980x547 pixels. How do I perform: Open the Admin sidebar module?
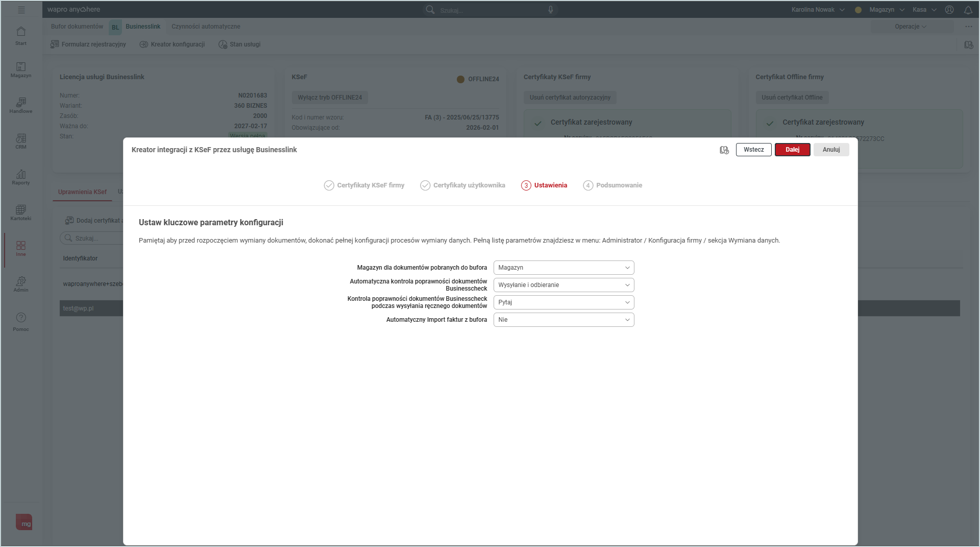[21, 284]
